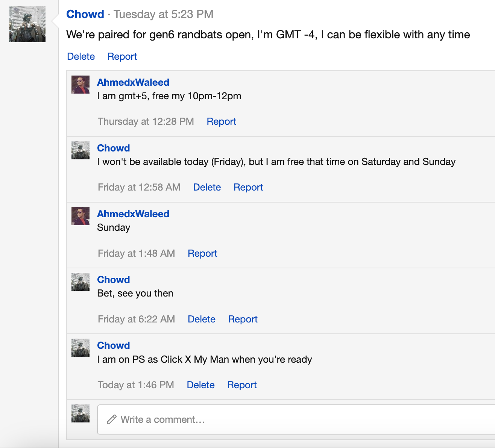
Task: Click AhmedxWaleed's avatar on first comment
Action: [80, 85]
